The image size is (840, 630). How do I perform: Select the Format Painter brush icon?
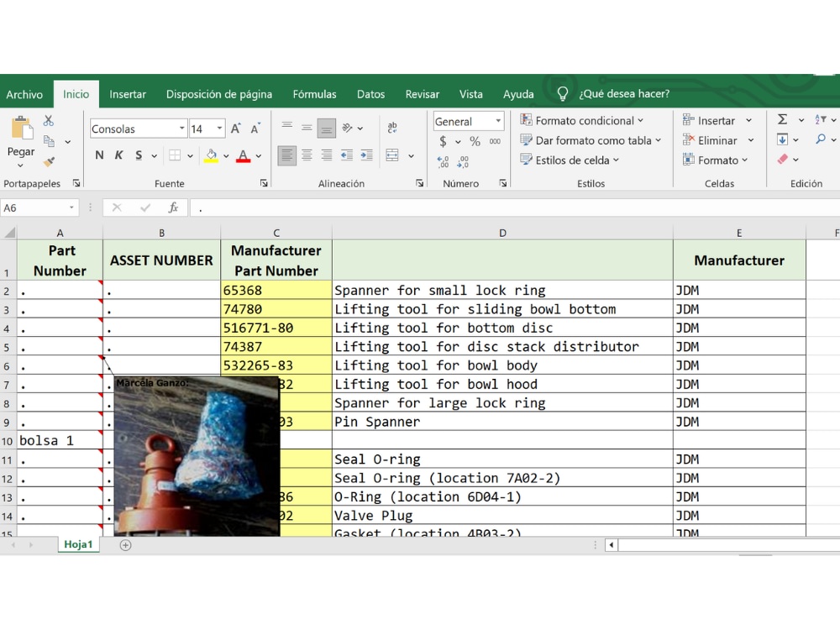[49, 161]
